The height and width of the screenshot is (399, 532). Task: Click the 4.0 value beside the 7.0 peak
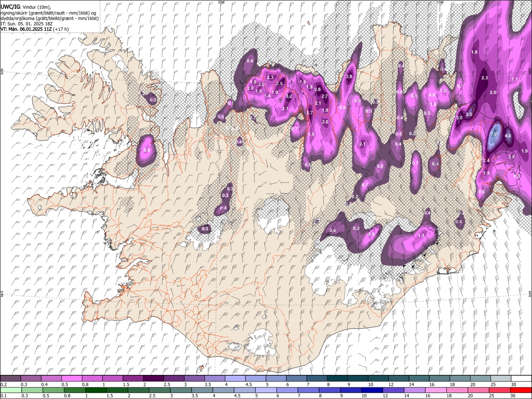(x=508, y=136)
